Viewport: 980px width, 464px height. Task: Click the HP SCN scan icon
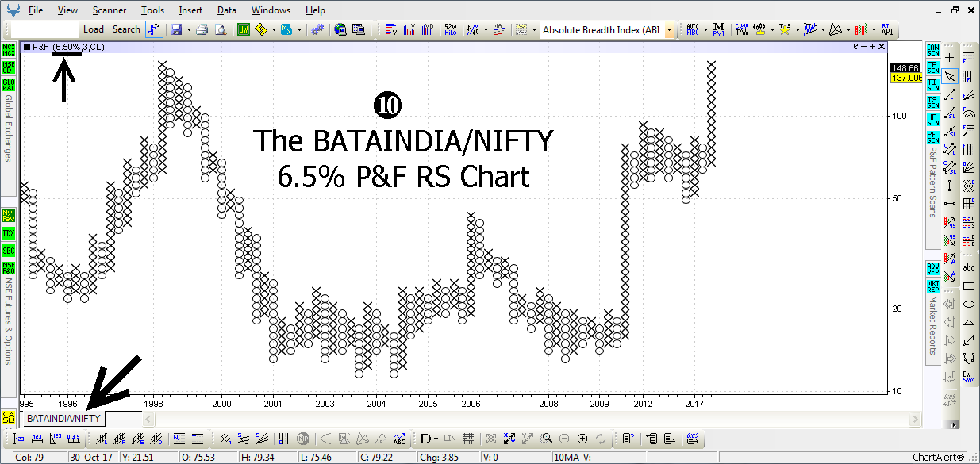tap(932, 120)
